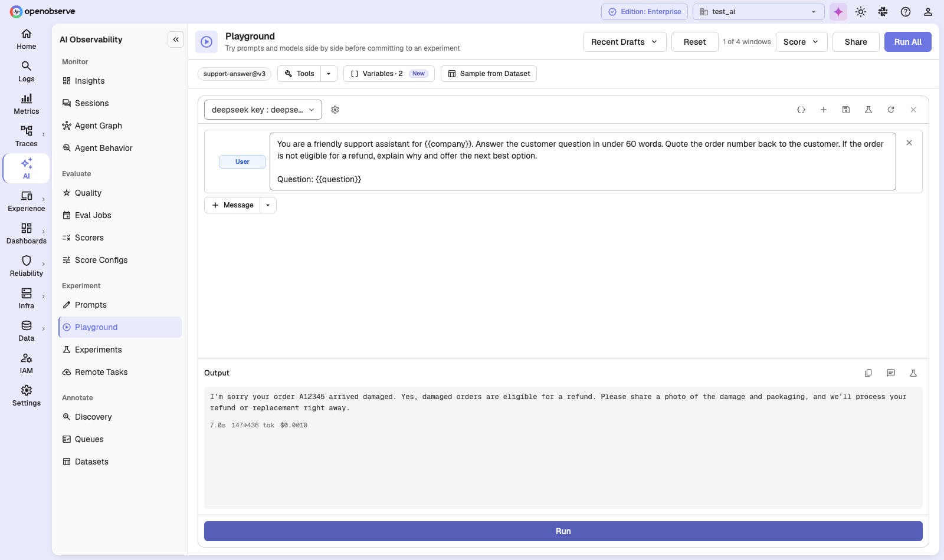Screen dimensions: 944x560
Task: Remove the User message with its X
Action: (x=909, y=143)
